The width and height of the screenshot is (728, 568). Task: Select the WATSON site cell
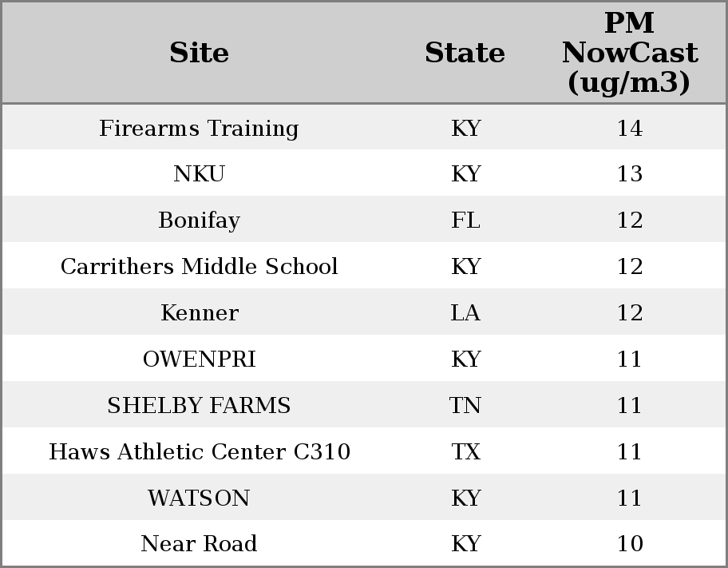click(x=199, y=498)
